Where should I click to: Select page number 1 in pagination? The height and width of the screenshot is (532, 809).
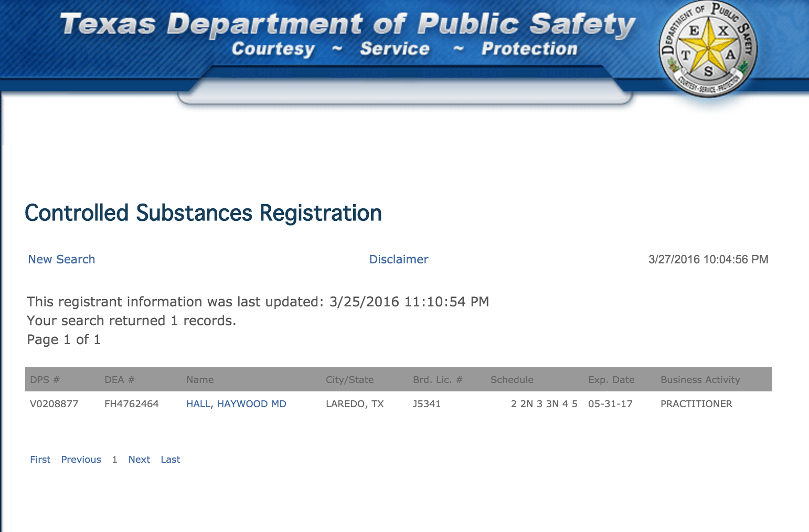click(114, 460)
